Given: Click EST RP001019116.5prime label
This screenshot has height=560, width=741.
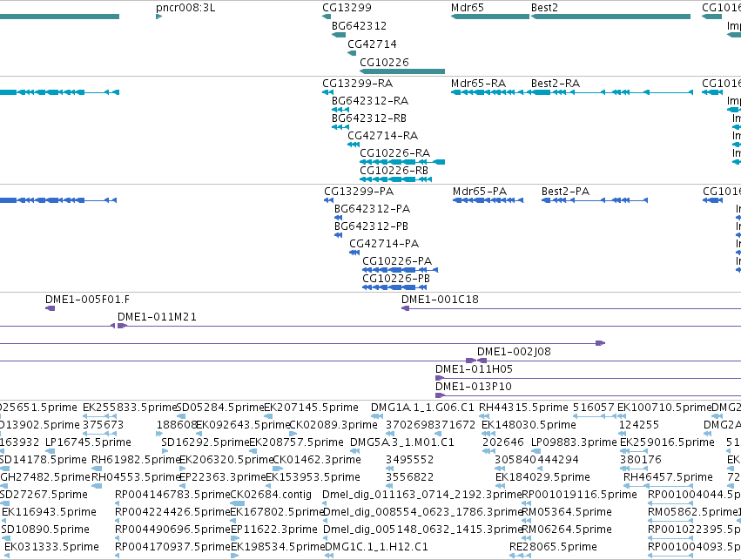Looking at the screenshot, I should click(x=579, y=495).
